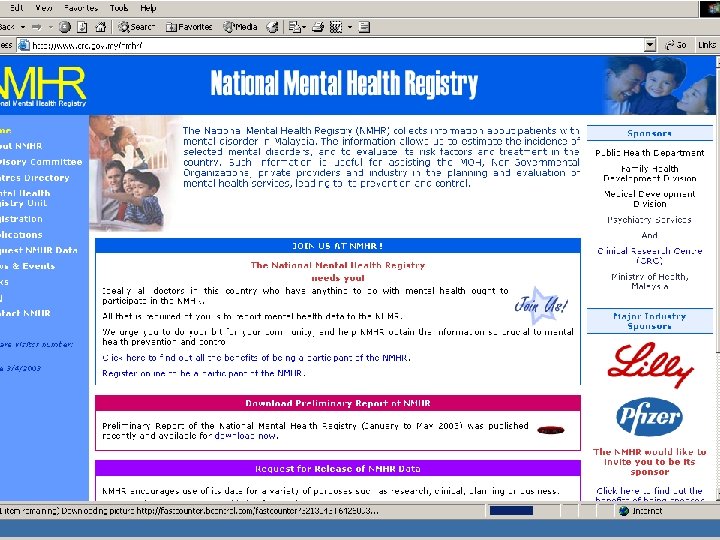Image resolution: width=720 pixels, height=540 pixels.
Task: Open the Edit menu
Action: pos(17,8)
